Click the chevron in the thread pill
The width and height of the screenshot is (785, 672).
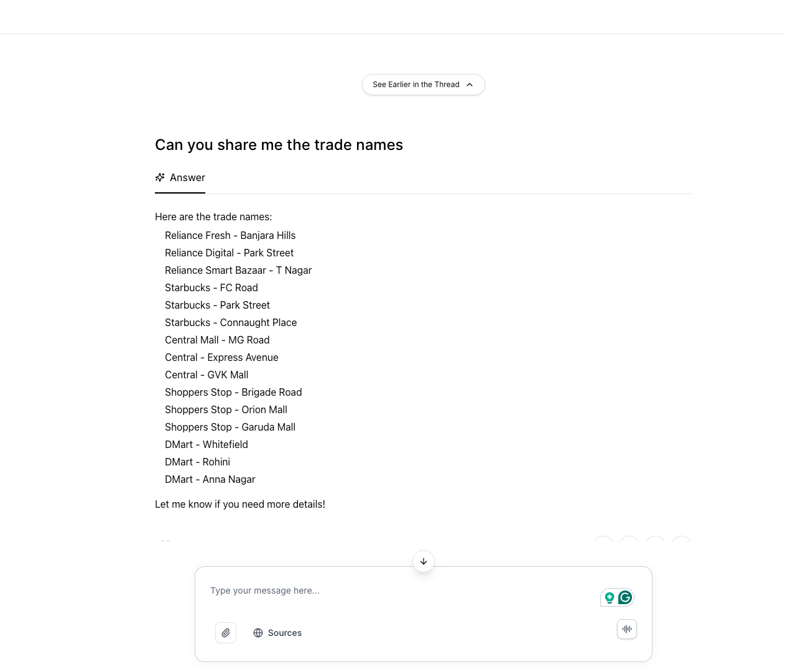470,85
